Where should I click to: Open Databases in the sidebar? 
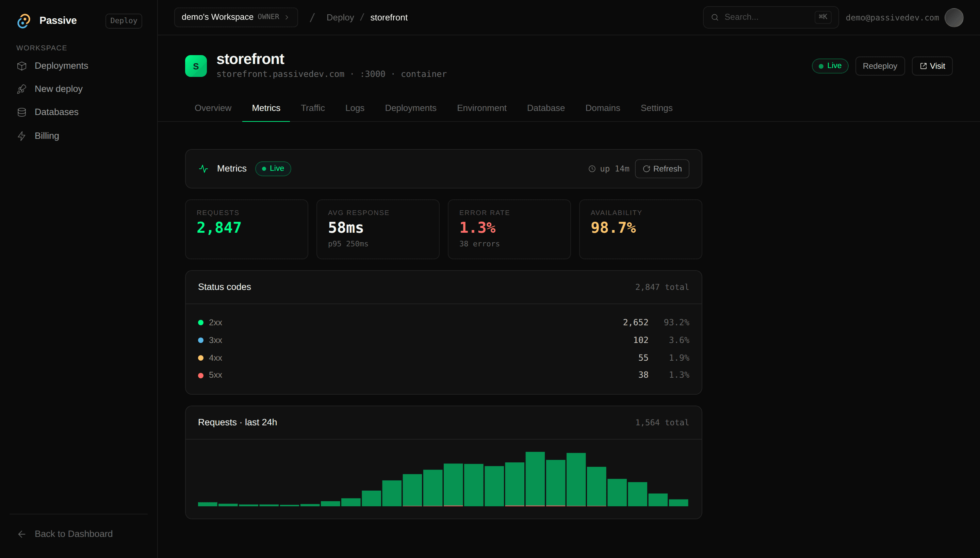[48, 112]
